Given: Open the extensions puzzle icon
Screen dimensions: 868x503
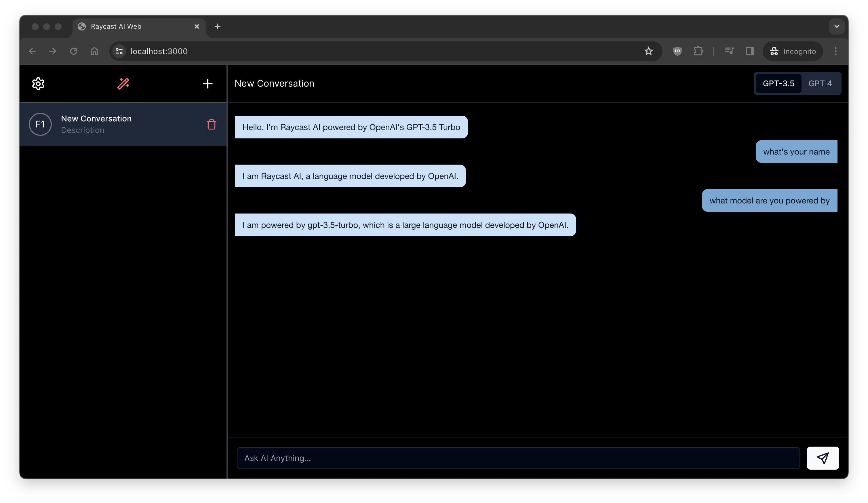Looking at the screenshot, I should 698,51.
